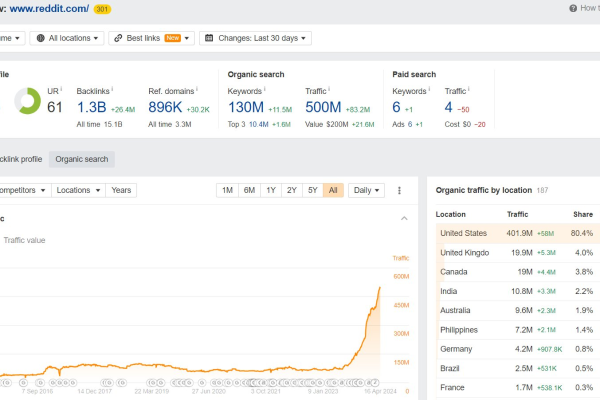Open the www.reddit.com/ URL link
600x400 pixels.
49,8
